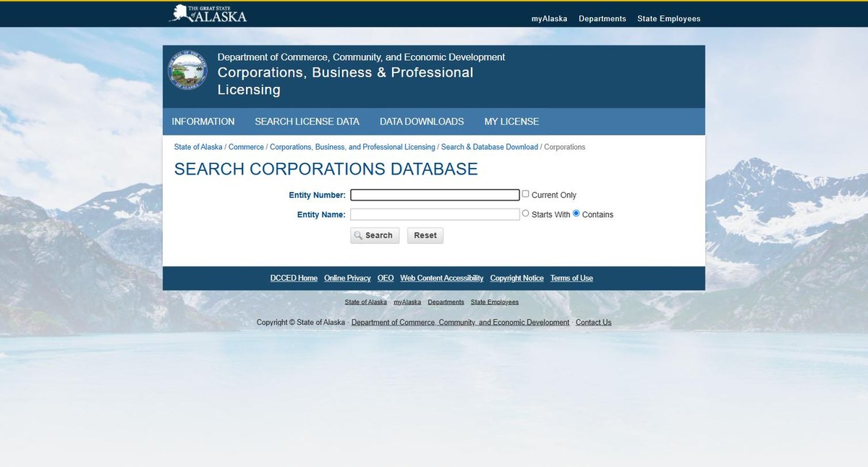
Task: Click Departments small footer link
Action: pyautogui.click(x=446, y=302)
